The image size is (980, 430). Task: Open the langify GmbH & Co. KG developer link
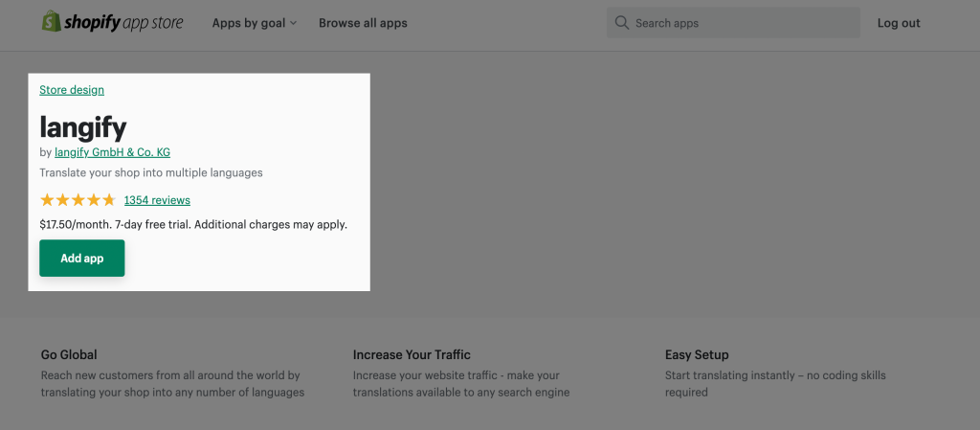(x=113, y=152)
